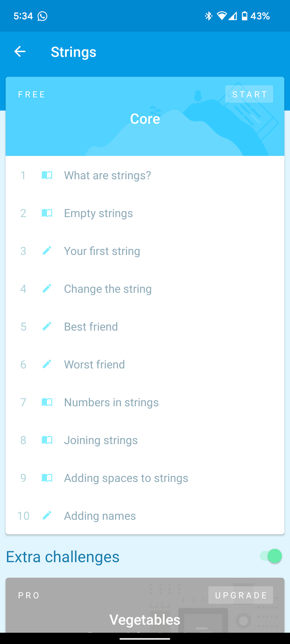Tap the pencil icon beside Change the string

tap(47, 288)
